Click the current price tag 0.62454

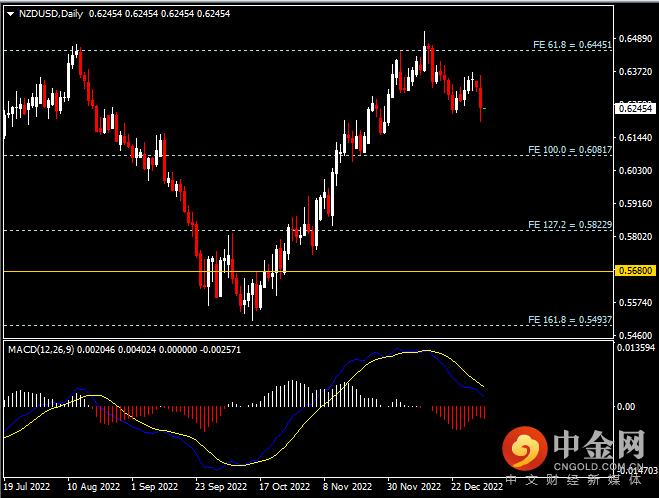(635, 108)
